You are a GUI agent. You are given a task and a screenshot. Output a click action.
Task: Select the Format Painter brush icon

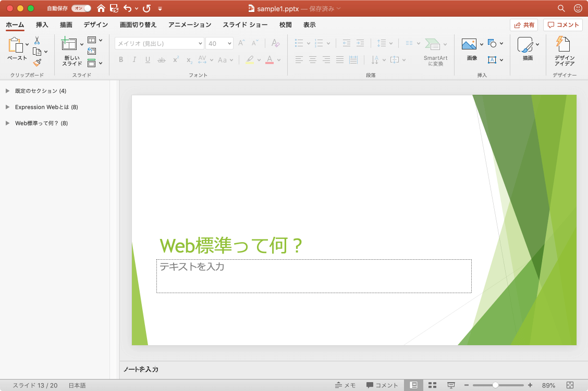pos(37,62)
